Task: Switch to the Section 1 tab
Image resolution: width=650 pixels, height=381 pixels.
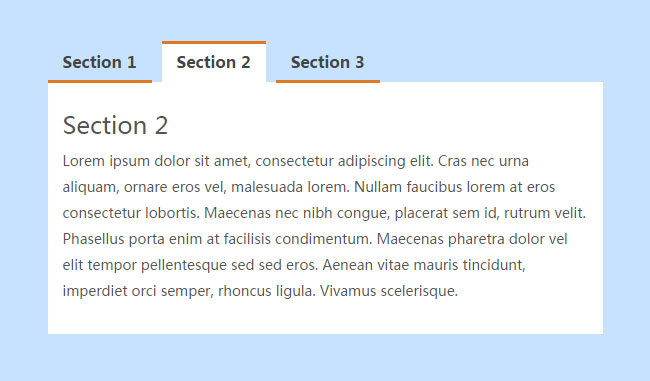Action: pos(99,62)
